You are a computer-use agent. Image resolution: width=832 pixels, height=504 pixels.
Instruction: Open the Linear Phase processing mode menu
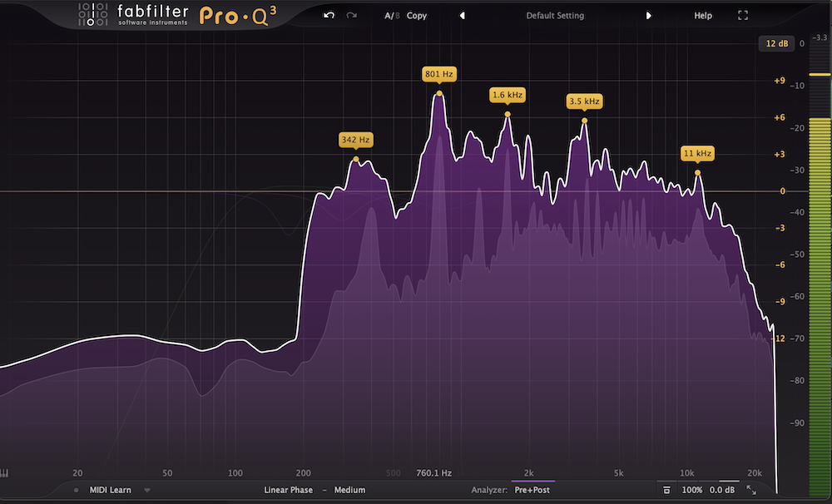click(x=288, y=490)
